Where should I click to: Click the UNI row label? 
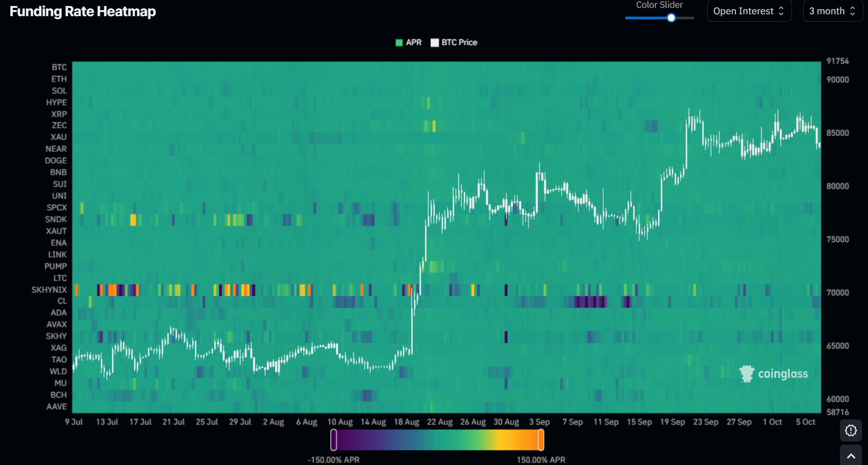(59, 196)
